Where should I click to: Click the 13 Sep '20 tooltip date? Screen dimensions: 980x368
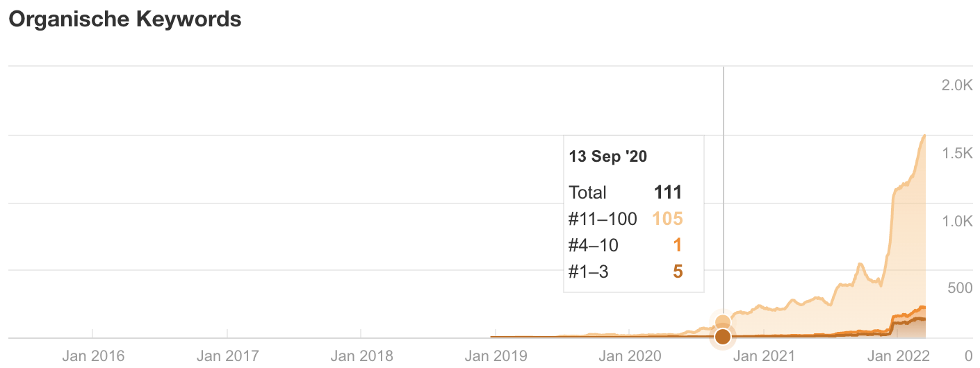608,157
